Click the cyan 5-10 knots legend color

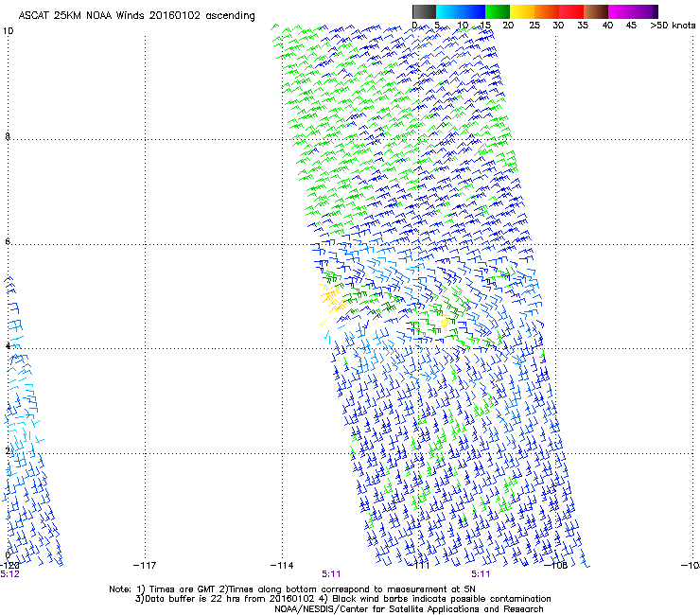(x=447, y=11)
